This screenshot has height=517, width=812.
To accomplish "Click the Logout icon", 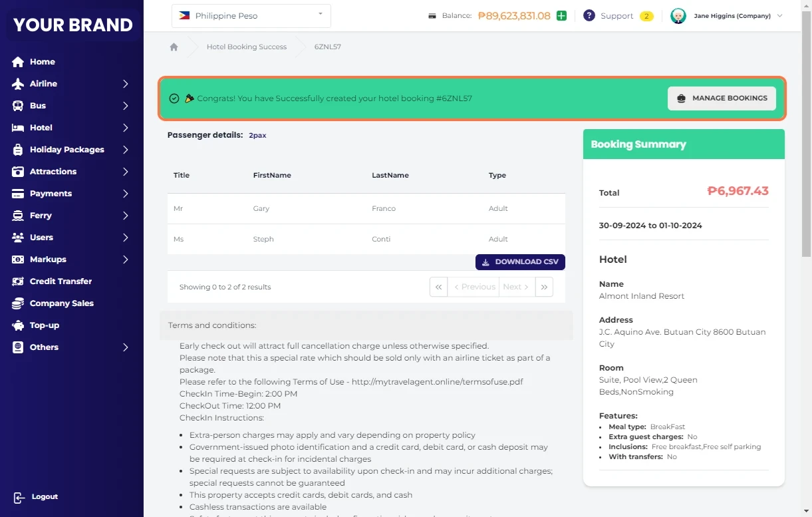I will tap(19, 497).
